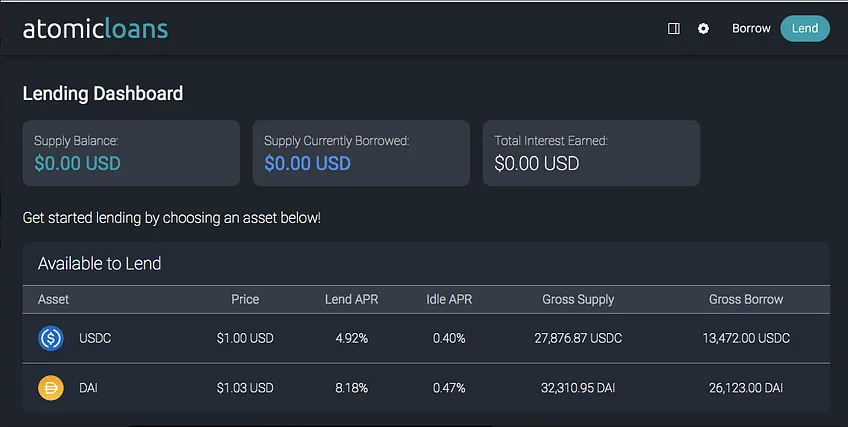Open settings via the gear icon

click(703, 29)
